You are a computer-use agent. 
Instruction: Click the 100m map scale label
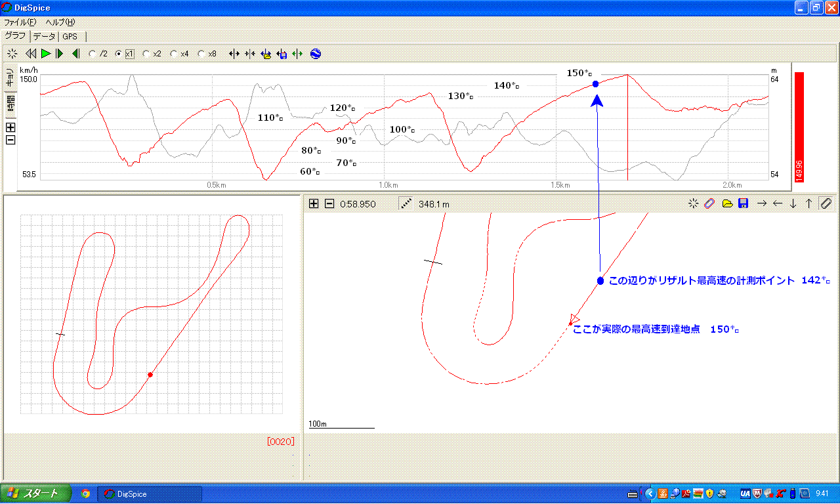318,424
